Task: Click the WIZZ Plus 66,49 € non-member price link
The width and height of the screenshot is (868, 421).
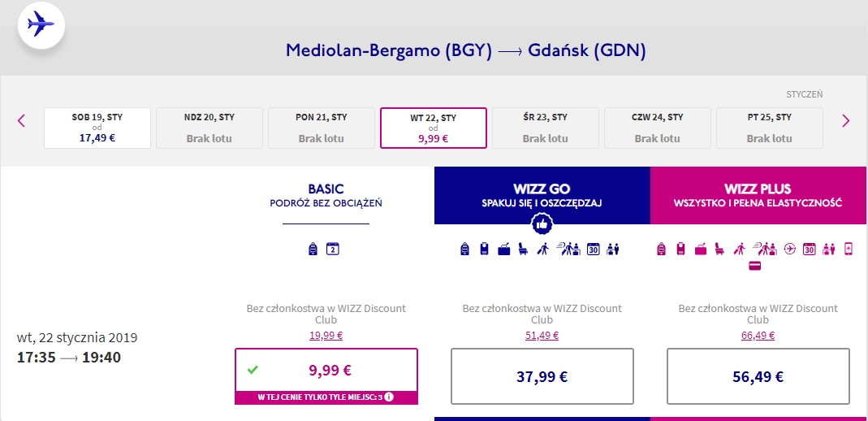Action: [x=758, y=336]
